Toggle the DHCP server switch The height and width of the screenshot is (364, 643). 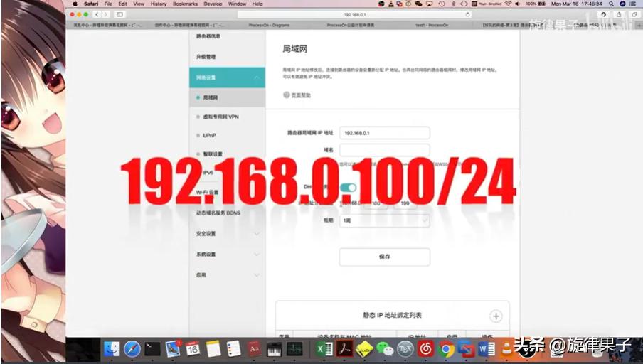pyautogui.click(x=348, y=187)
